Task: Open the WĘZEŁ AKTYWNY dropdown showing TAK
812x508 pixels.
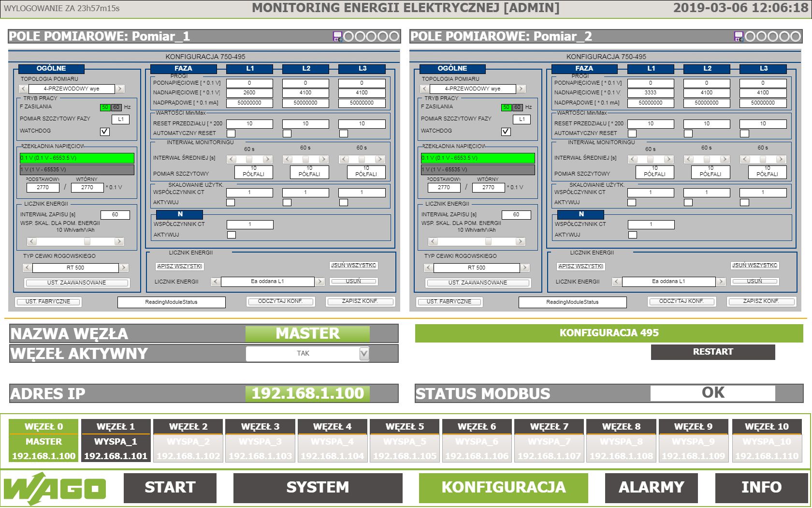Action: click(x=364, y=354)
